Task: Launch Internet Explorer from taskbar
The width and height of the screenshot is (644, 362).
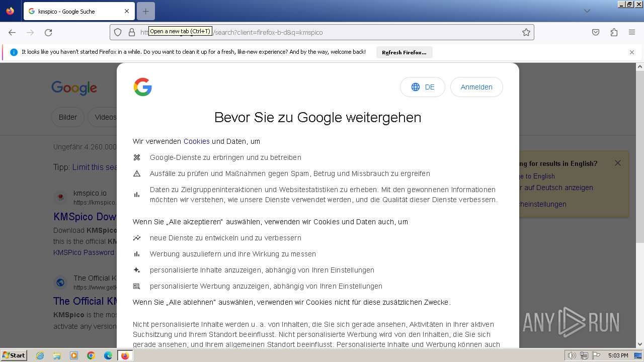Action: (40, 355)
